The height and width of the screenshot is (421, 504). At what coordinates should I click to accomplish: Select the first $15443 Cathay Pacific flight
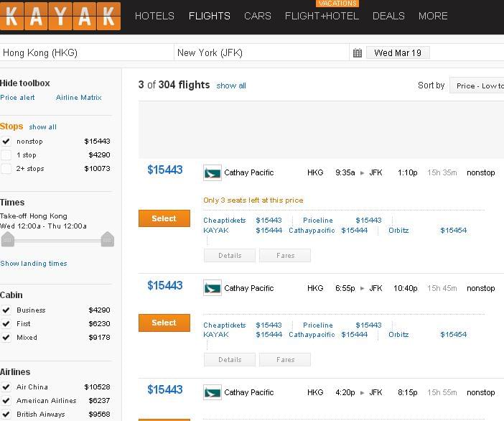tap(164, 218)
